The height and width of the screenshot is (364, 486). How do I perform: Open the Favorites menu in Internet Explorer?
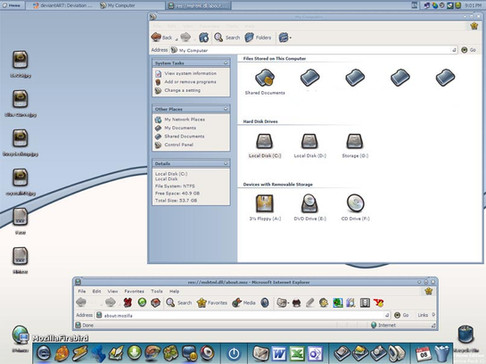(134, 291)
